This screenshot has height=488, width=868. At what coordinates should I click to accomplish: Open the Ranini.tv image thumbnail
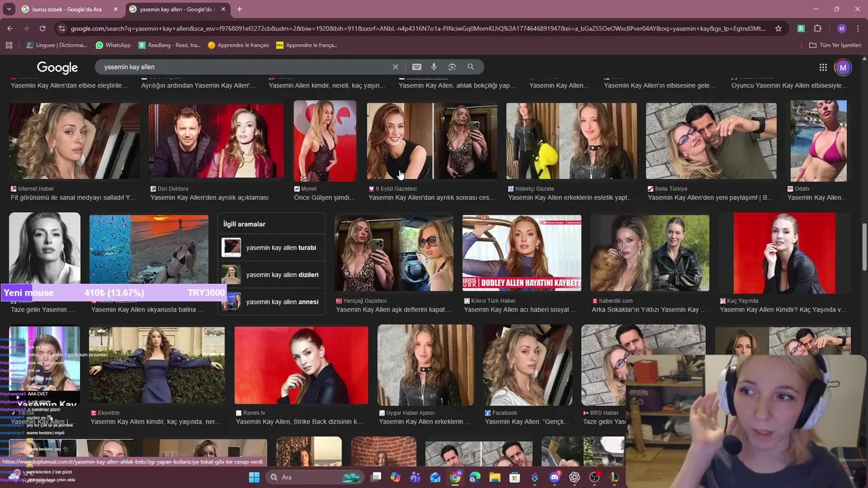(301, 365)
